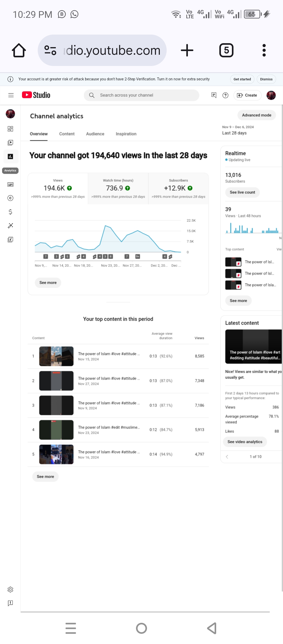Image resolution: width=283 pixels, height=644 pixels.
Task: Tap the browser home icon
Action: tap(19, 50)
